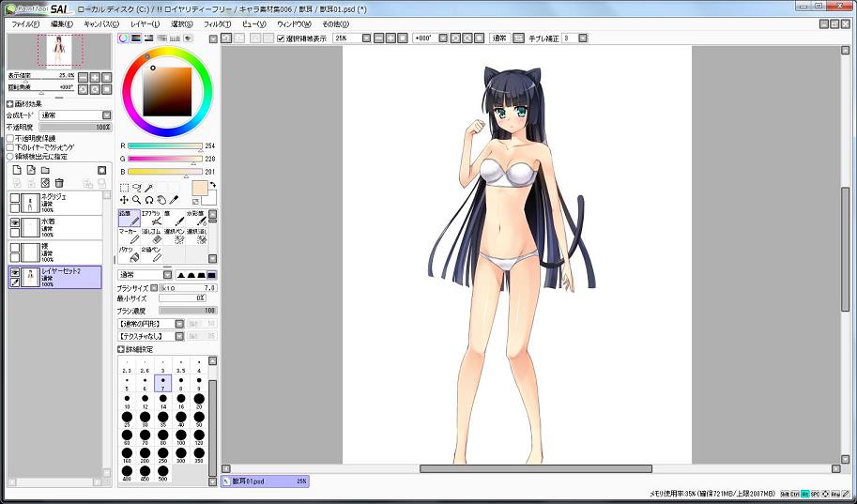Delete layer using the trash can icon
This screenshot has height=504, width=857.
pyautogui.click(x=59, y=182)
